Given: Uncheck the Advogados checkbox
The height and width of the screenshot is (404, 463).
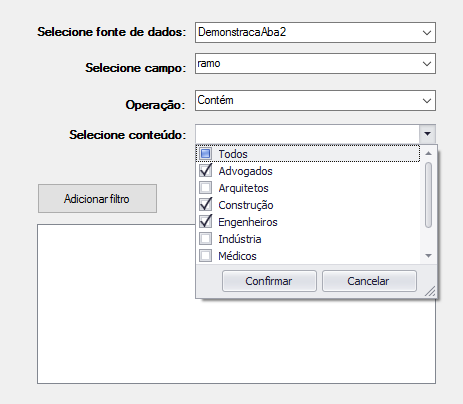Looking at the screenshot, I should pyautogui.click(x=205, y=171).
